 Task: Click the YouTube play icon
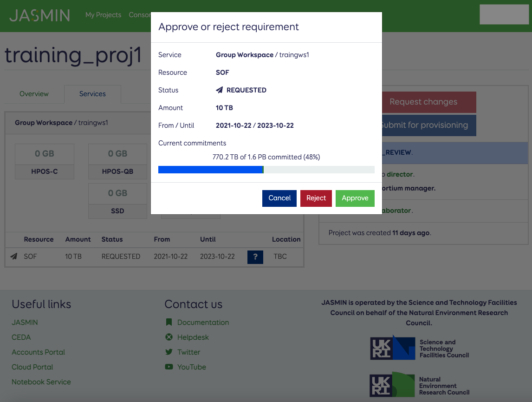(169, 367)
